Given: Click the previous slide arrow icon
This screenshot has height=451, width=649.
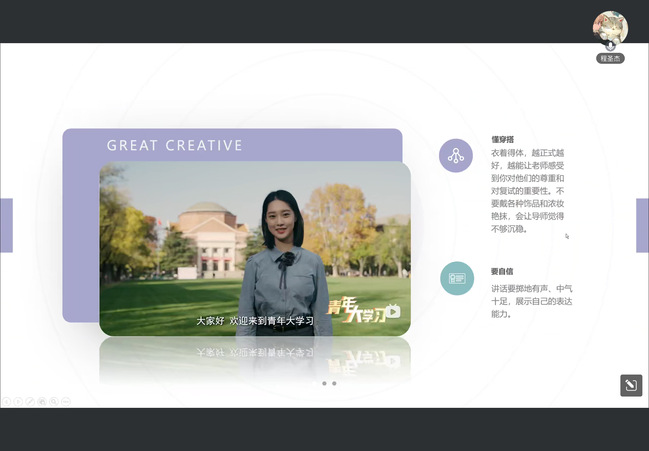Looking at the screenshot, I should click(x=5, y=400).
